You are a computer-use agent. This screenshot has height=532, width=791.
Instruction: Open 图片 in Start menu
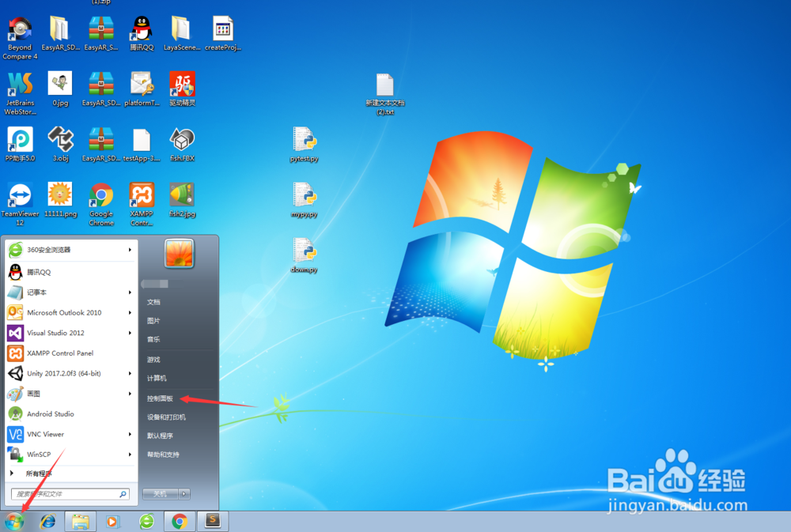[x=154, y=320]
